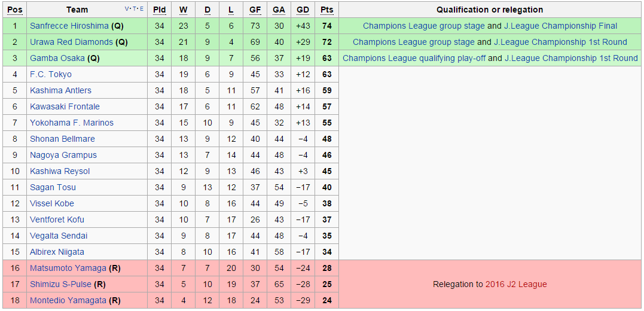
Task: Click the GD column header
Action: pos(303,10)
